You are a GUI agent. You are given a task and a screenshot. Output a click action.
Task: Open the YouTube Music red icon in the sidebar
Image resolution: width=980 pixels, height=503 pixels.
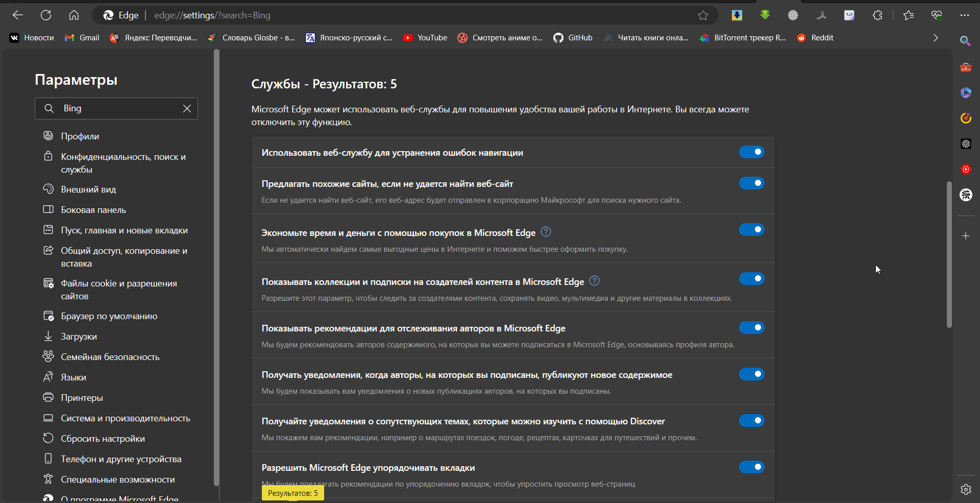coord(966,169)
